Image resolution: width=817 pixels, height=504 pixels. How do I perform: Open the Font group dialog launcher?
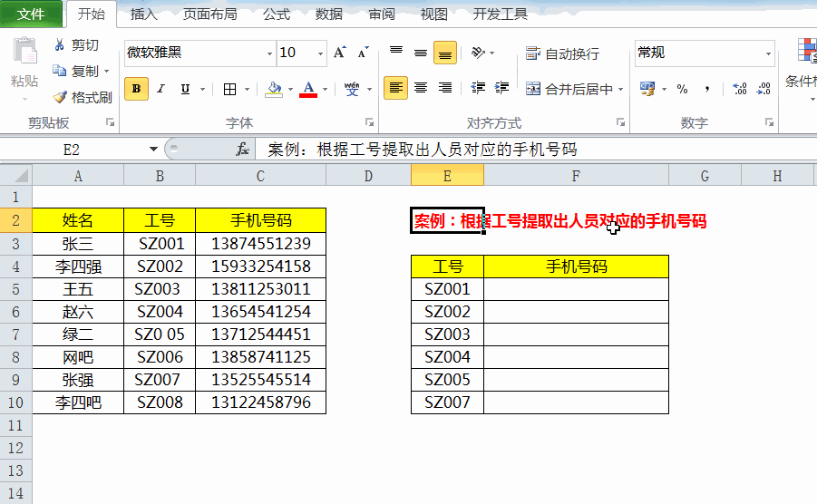coord(369,122)
